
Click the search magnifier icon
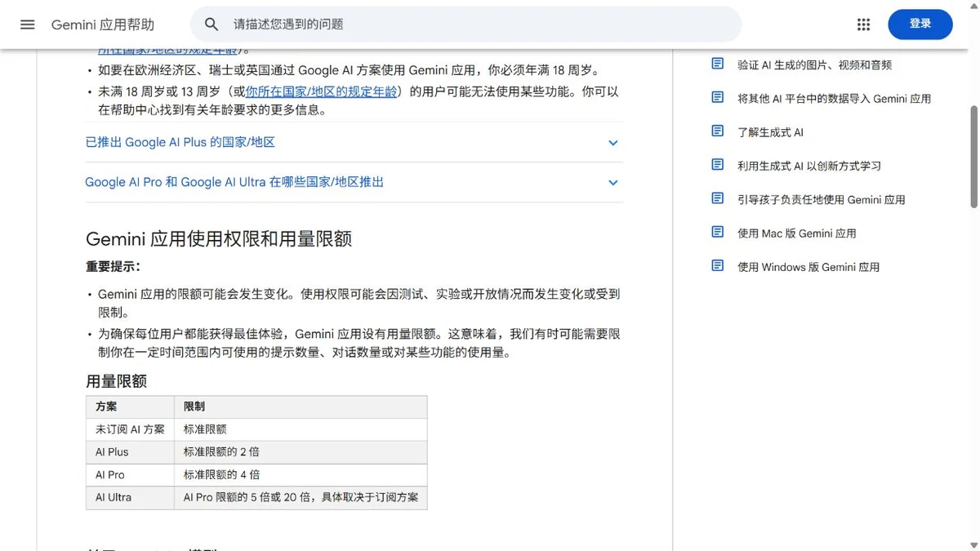[212, 24]
